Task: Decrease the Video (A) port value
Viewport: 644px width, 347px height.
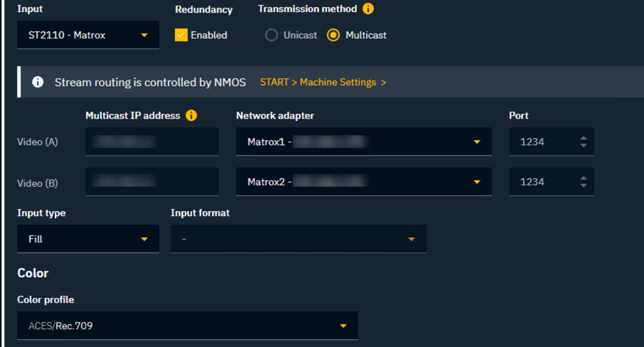Action: pos(583,145)
